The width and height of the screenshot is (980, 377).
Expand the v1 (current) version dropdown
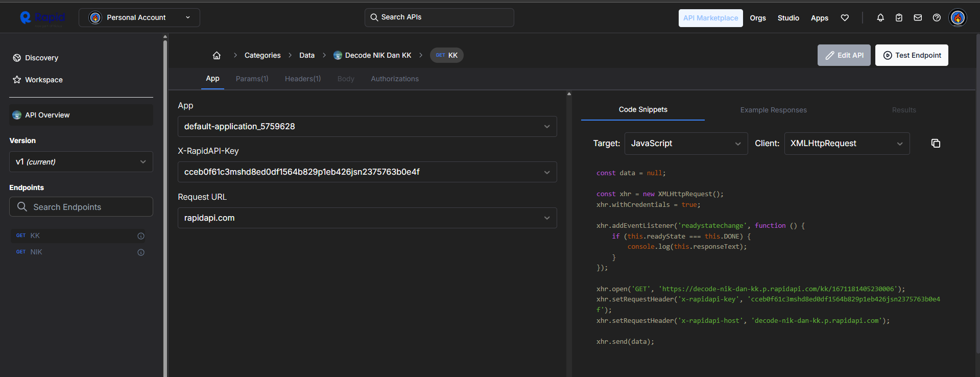pos(81,161)
